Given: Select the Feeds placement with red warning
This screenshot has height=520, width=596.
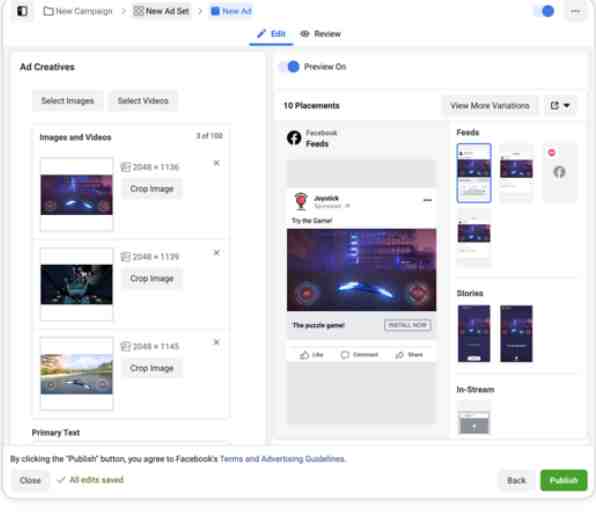Looking at the screenshot, I should click(559, 173).
